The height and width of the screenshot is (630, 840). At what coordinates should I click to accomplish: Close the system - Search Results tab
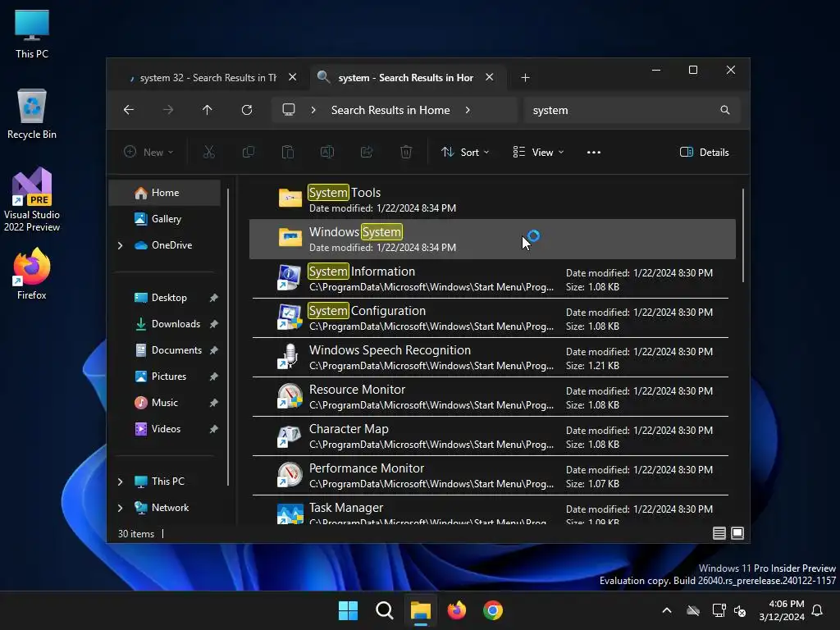(489, 77)
